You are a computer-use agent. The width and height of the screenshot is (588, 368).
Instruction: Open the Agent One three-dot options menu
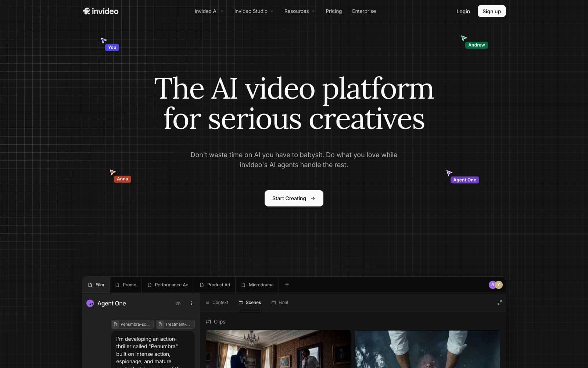click(191, 303)
